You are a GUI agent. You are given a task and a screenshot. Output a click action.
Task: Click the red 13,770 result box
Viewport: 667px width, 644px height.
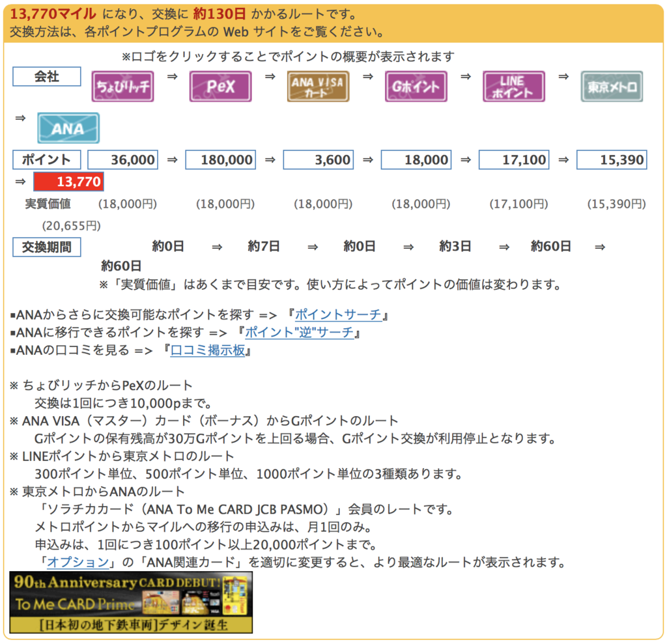[x=68, y=182]
